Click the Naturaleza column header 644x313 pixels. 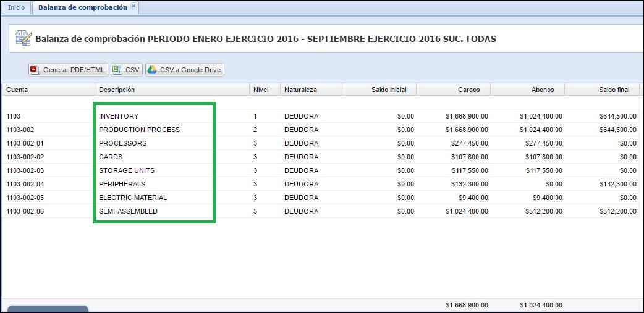(x=311, y=90)
